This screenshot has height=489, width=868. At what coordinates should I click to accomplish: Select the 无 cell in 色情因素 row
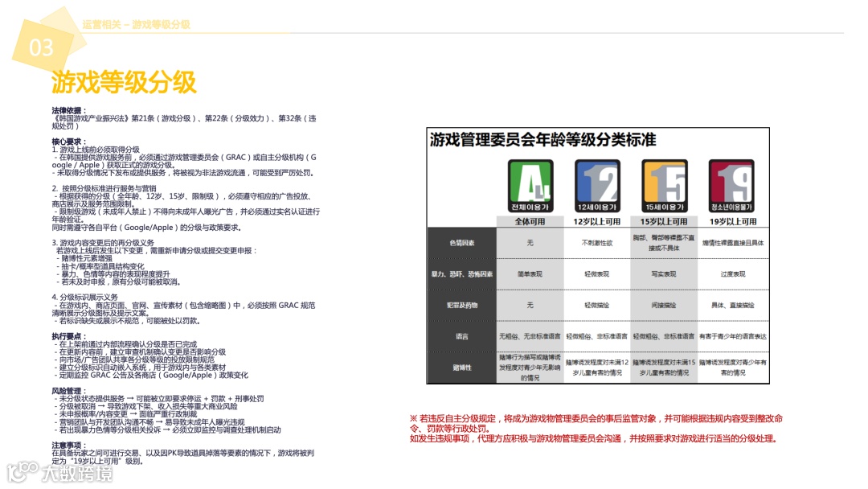tap(530, 243)
